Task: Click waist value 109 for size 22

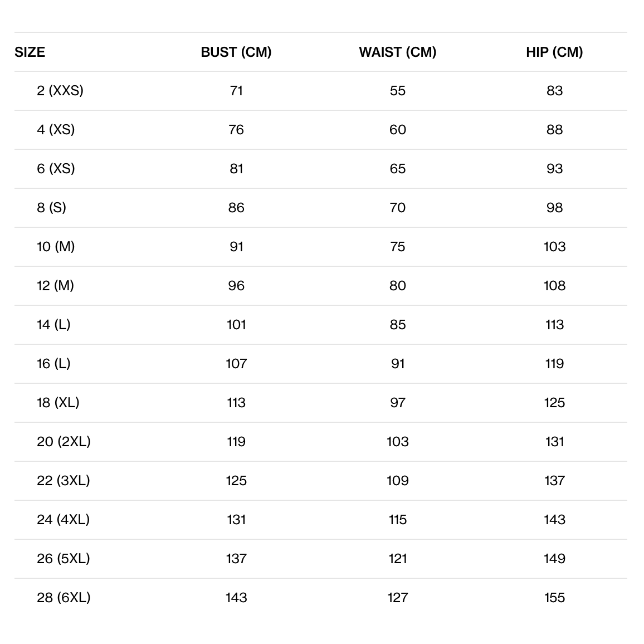Action: click(398, 480)
